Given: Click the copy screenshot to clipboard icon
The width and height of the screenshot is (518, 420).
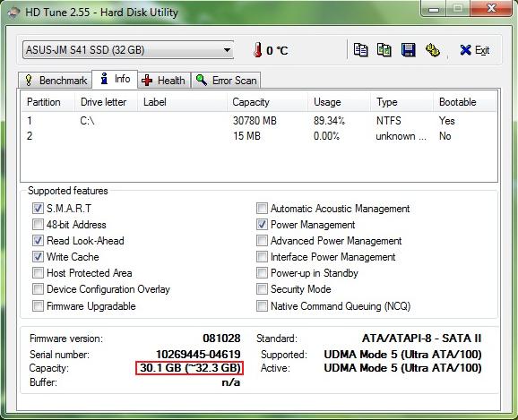Looking at the screenshot, I should 384,50.
